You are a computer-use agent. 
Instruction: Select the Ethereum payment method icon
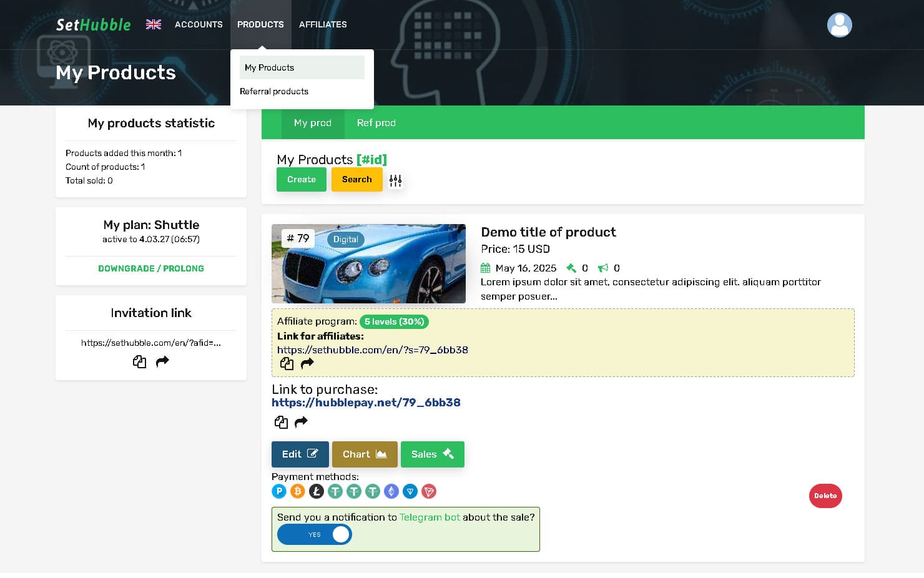(x=391, y=491)
